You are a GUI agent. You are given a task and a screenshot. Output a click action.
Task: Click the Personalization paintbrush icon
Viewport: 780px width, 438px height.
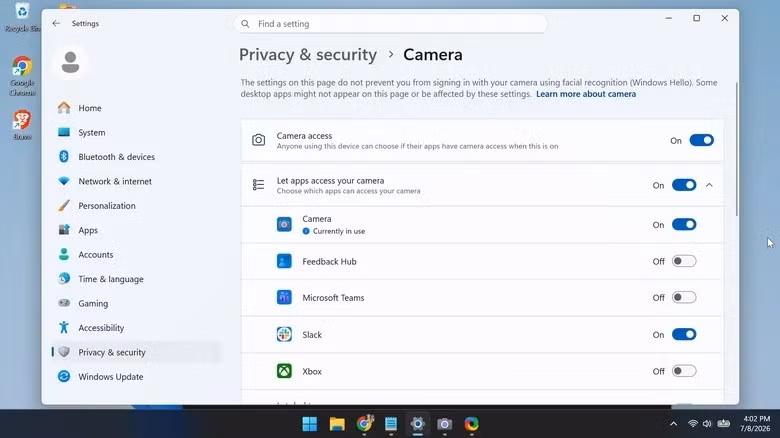(x=64, y=206)
